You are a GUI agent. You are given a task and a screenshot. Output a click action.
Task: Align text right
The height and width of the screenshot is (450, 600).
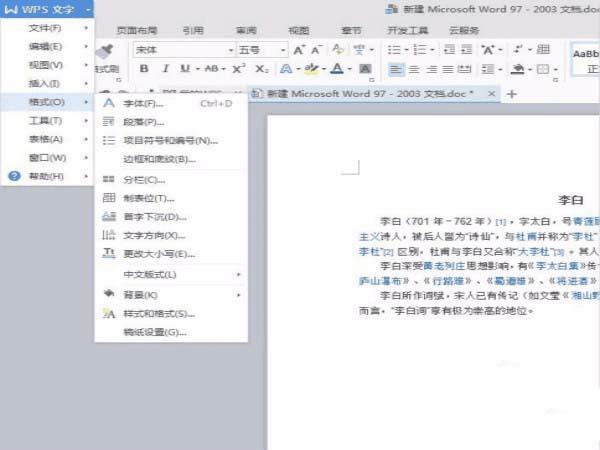pyautogui.click(x=431, y=69)
